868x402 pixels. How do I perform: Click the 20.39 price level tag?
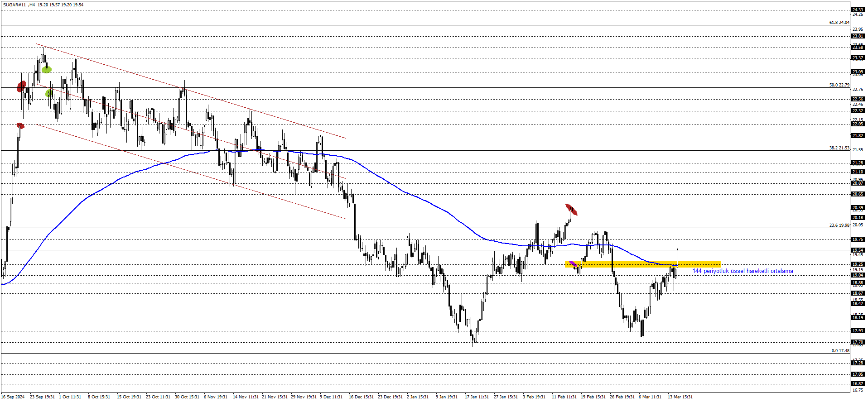[858, 208]
